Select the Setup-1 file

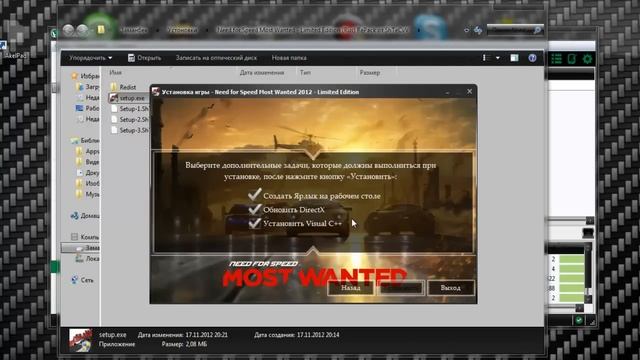coord(129,109)
